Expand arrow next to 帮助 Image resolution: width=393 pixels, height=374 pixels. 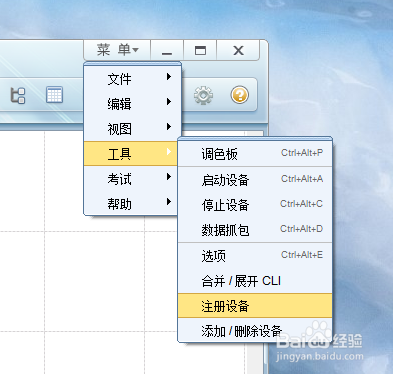(x=169, y=202)
